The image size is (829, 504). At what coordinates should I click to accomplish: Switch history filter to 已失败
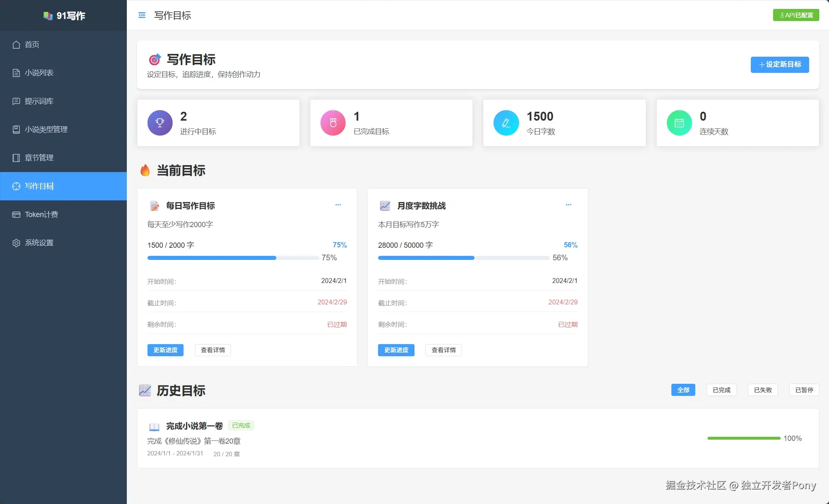762,390
